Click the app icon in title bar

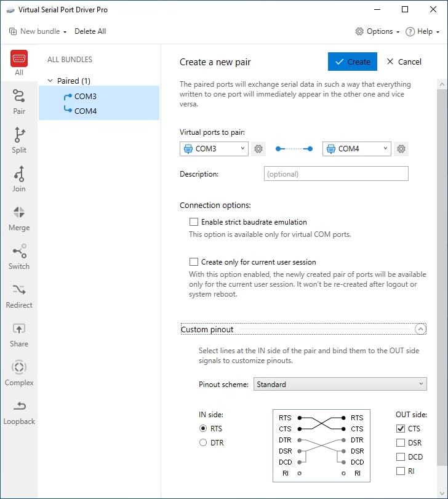click(x=10, y=10)
